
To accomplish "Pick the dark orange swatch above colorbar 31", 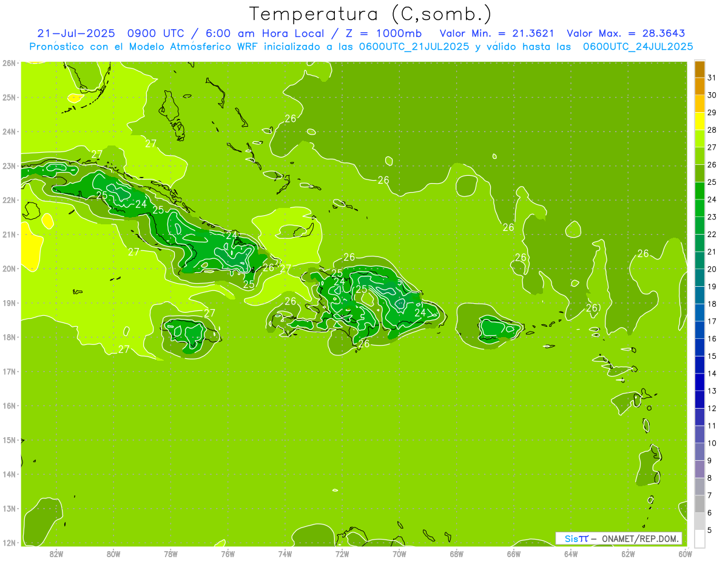I will point(699,69).
